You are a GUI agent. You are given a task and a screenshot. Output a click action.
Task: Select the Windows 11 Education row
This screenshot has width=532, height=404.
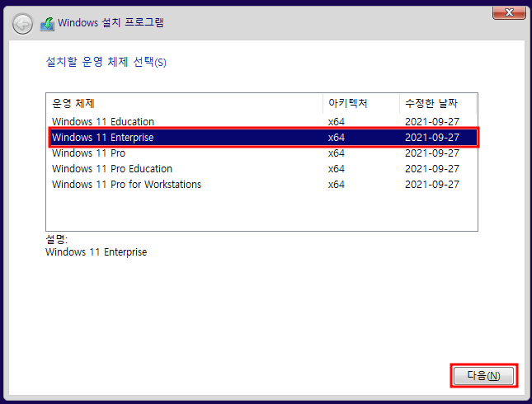pos(262,121)
